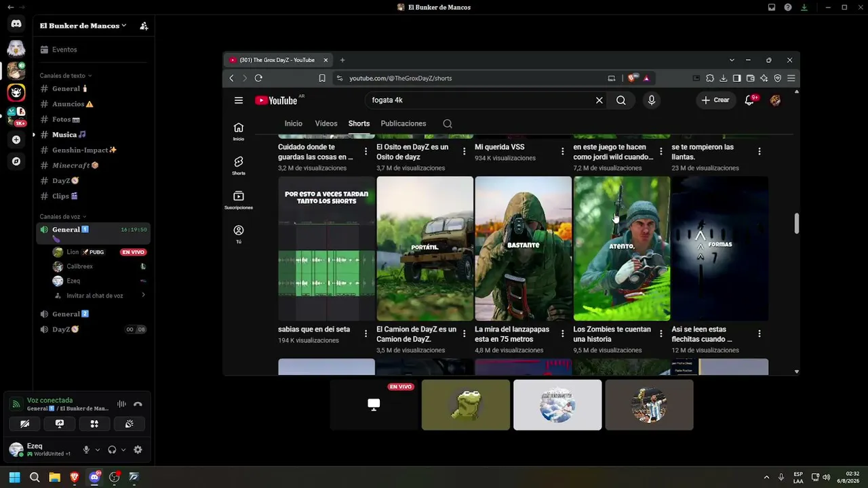The height and width of the screenshot is (488, 868).
Task: Go to YouTube home via logo
Action: 276,100
